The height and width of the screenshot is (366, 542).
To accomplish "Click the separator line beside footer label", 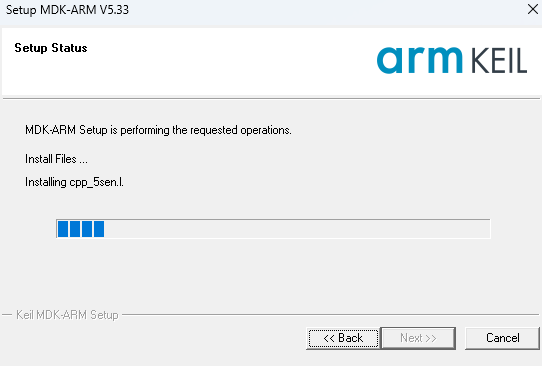I will (330, 315).
